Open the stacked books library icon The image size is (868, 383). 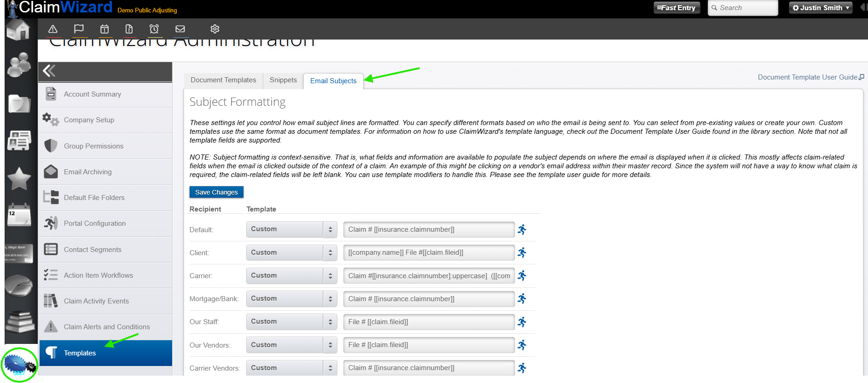point(19,321)
